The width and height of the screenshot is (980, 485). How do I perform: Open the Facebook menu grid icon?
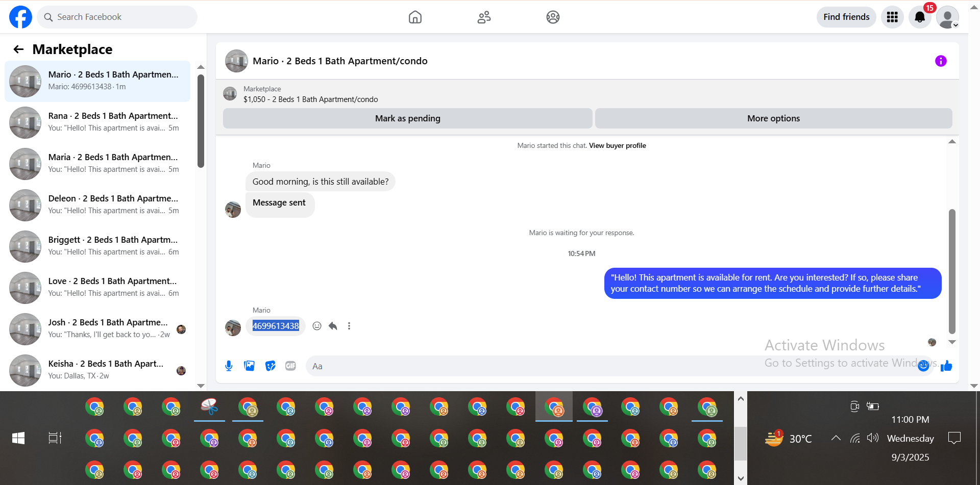pyautogui.click(x=892, y=17)
